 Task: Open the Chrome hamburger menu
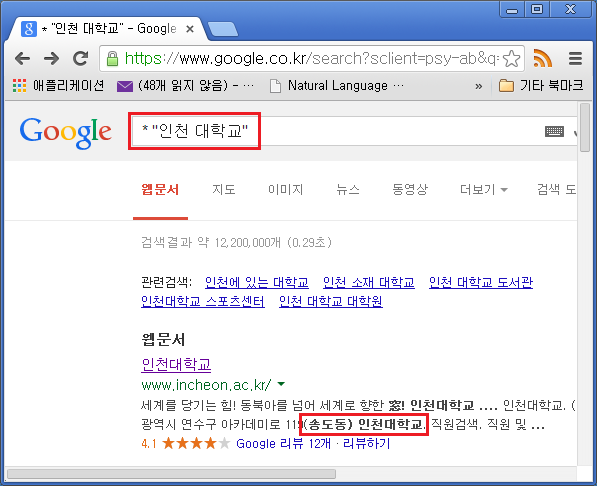click(x=575, y=59)
